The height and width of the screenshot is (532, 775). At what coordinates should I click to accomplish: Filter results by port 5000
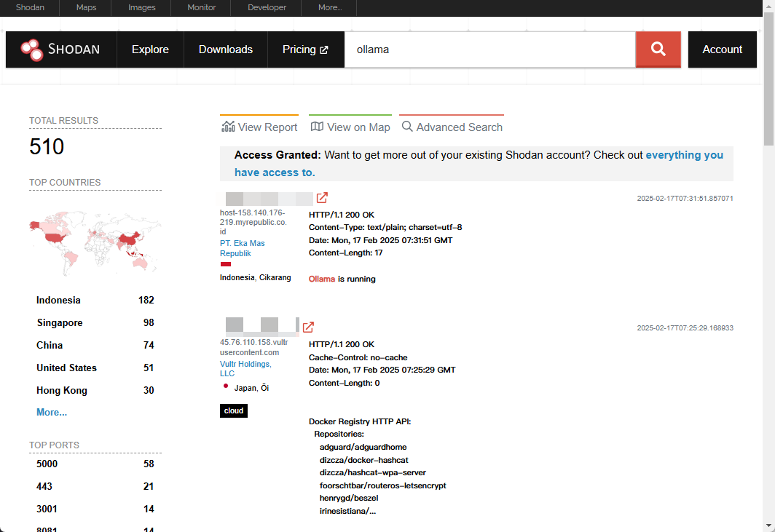(x=95, y=464)
